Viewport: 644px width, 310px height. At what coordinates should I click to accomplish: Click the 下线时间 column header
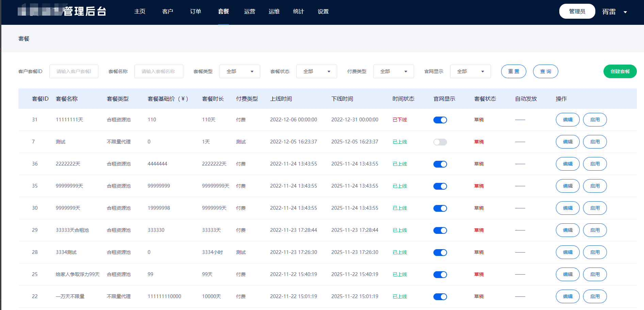(342, 99)
